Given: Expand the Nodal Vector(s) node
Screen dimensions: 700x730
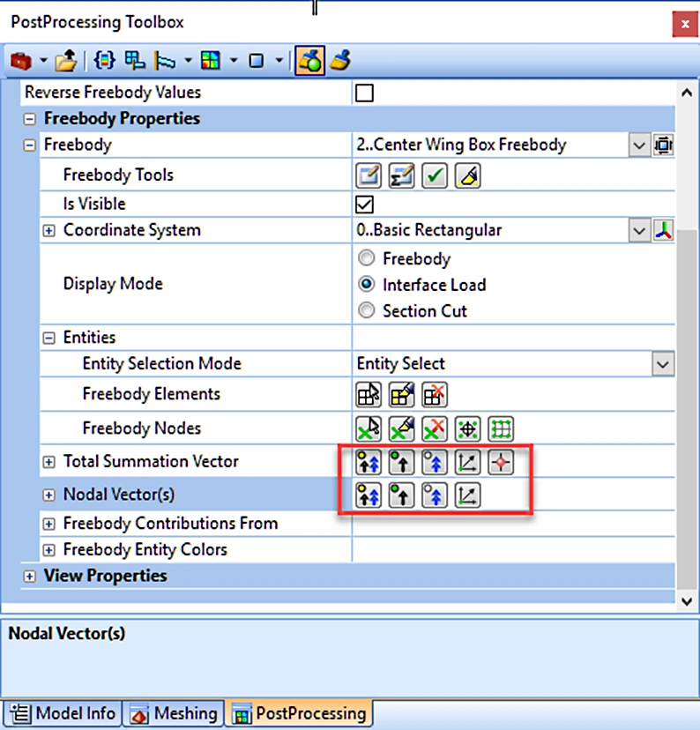Looking at the screenshot, I should pos(48,495).
